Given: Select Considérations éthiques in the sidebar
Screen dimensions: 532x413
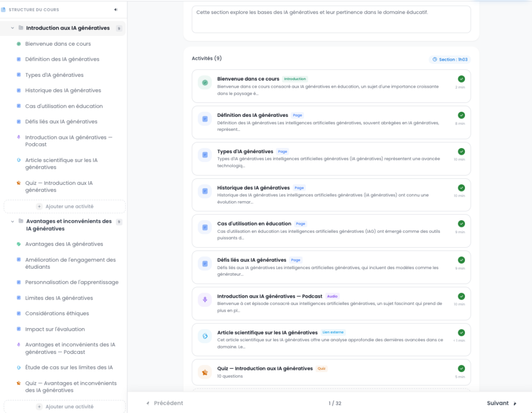Looking at the screenshot, I should [x=57, y=313].
